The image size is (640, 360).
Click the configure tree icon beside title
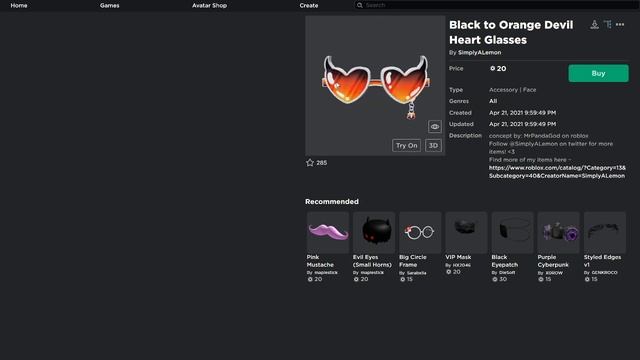tap(607, 24)
